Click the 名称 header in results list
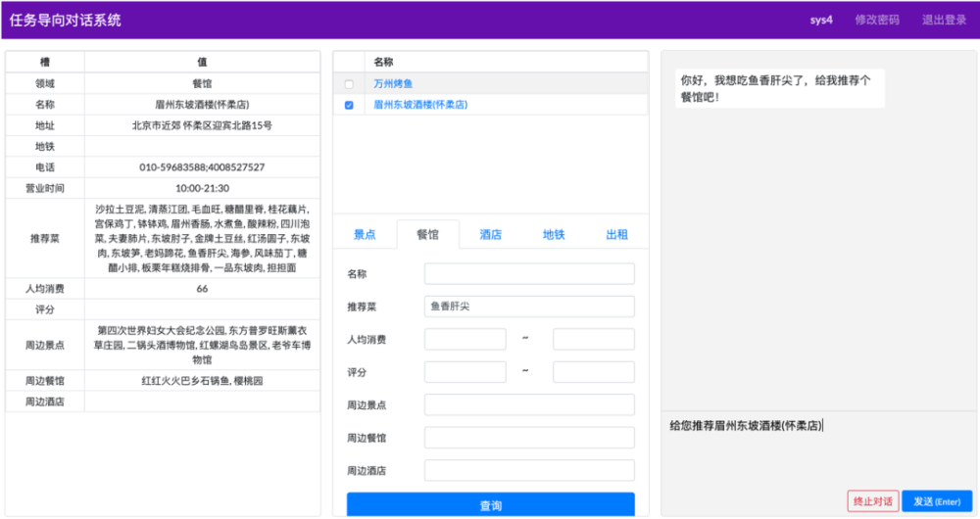The height and width of the screenshot is (519, 980). click(x=383, y=62)
